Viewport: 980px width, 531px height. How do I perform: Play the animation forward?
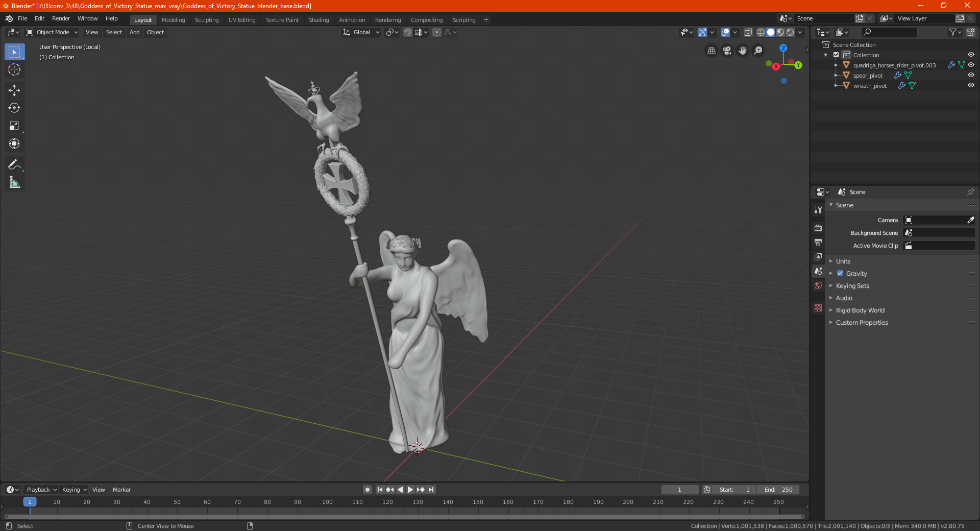[410, 490]
